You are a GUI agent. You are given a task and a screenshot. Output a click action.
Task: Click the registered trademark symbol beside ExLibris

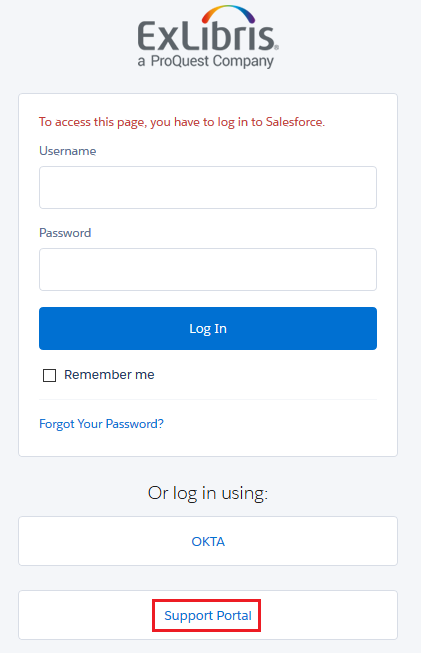[277, 48]
